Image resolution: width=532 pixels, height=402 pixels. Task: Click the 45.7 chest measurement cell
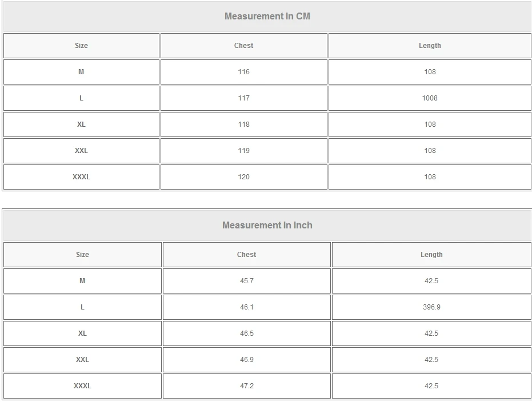coord(246,281)
